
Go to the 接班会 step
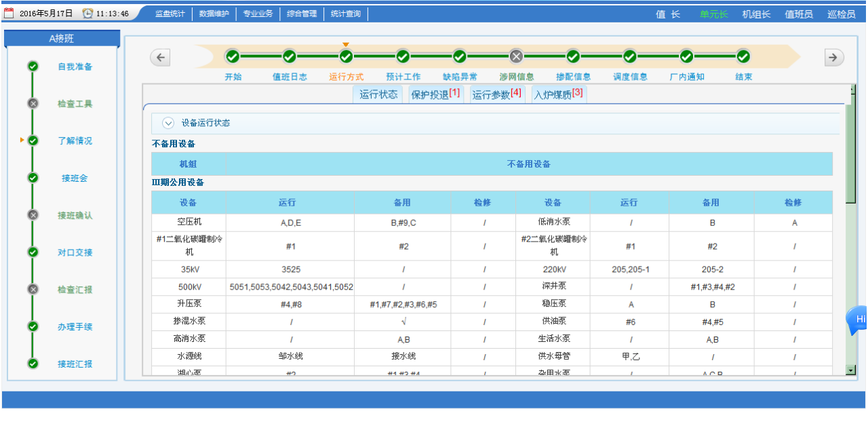75,178
